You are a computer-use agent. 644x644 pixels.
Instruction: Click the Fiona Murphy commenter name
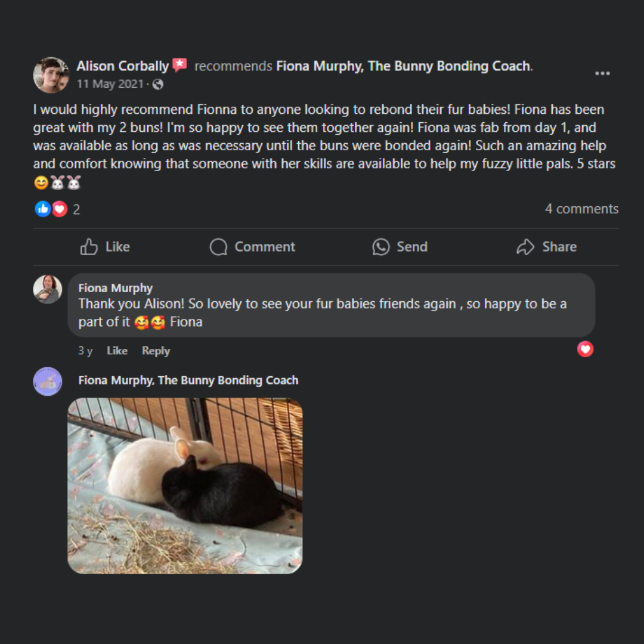(116, 288)
